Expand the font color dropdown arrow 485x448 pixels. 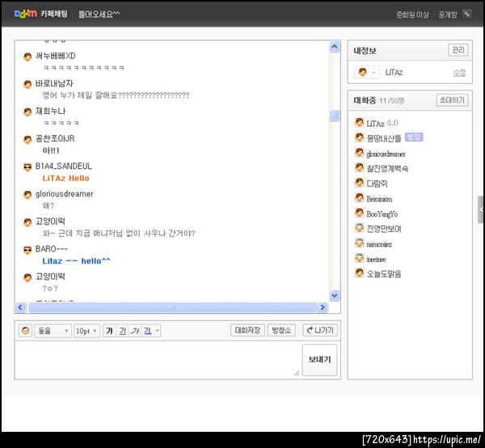(x=158, y=331)
